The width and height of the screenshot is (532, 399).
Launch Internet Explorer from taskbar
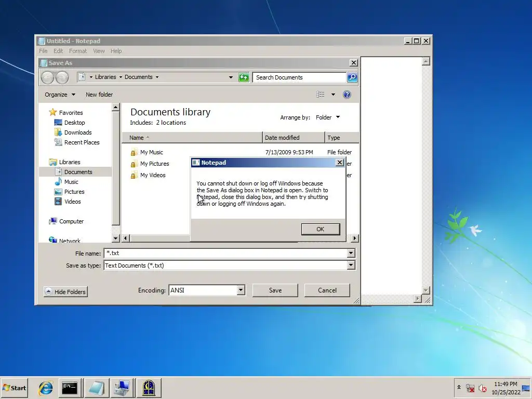click(x=46, y=388)
